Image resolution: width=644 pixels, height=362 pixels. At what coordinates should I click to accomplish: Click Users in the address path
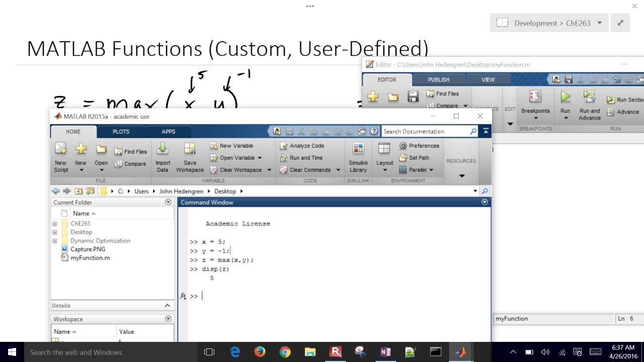[141, 191]
